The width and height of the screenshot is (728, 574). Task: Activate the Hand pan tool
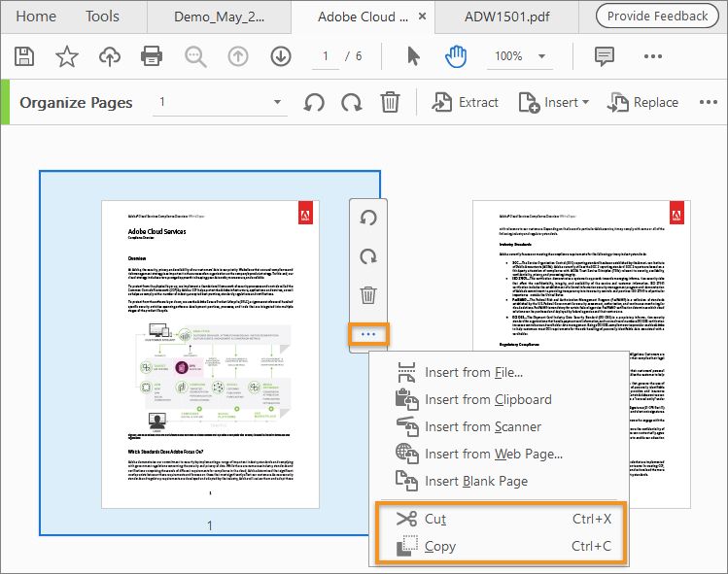456,56
